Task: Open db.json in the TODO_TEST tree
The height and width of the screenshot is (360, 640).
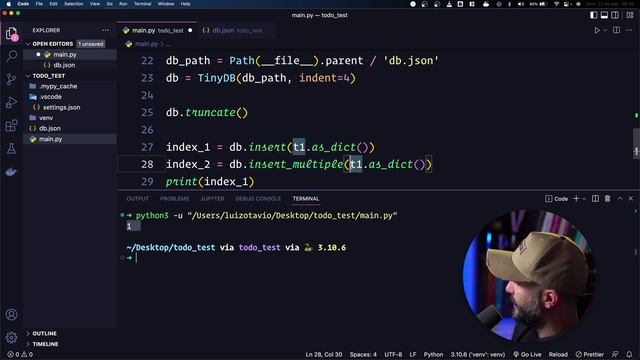Action: [x=70, y=128]
